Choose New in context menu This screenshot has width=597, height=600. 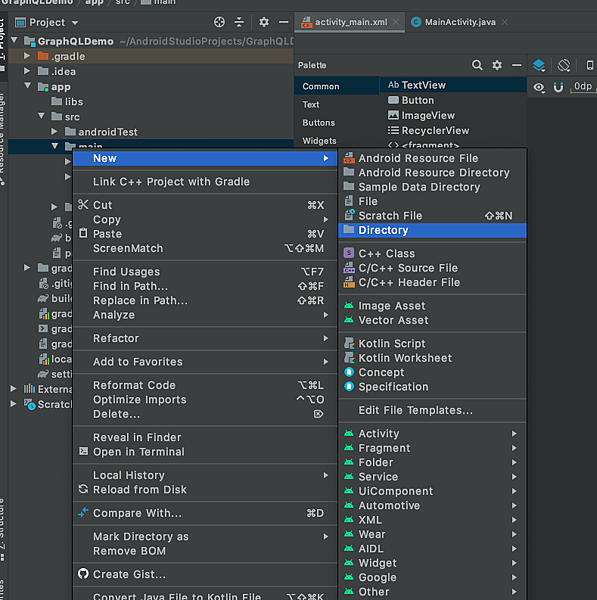click(x=205, y=158)
